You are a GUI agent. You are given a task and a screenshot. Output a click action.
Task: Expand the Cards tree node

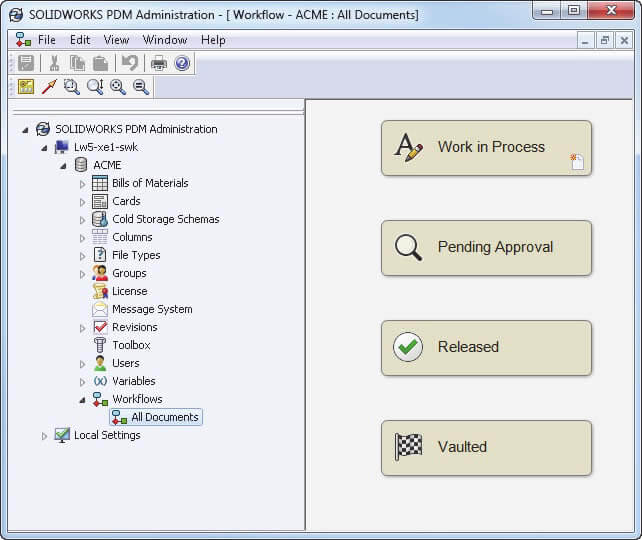(x=82, y=202)
